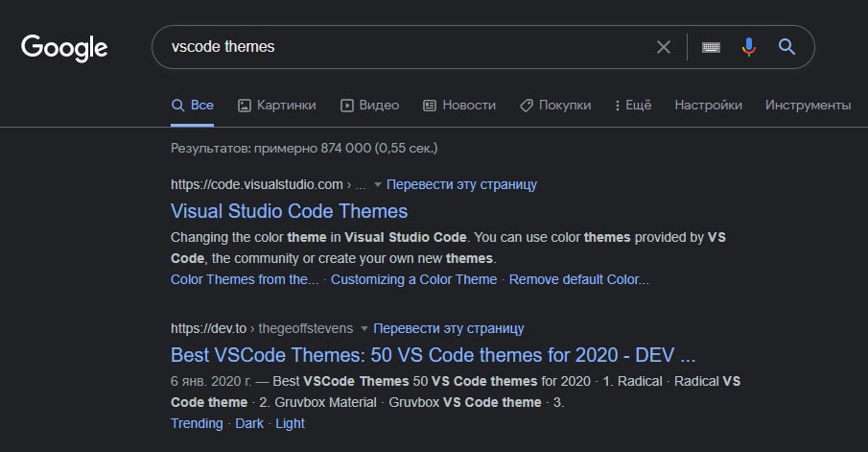Open the Light sitelink

click(290, 423)
